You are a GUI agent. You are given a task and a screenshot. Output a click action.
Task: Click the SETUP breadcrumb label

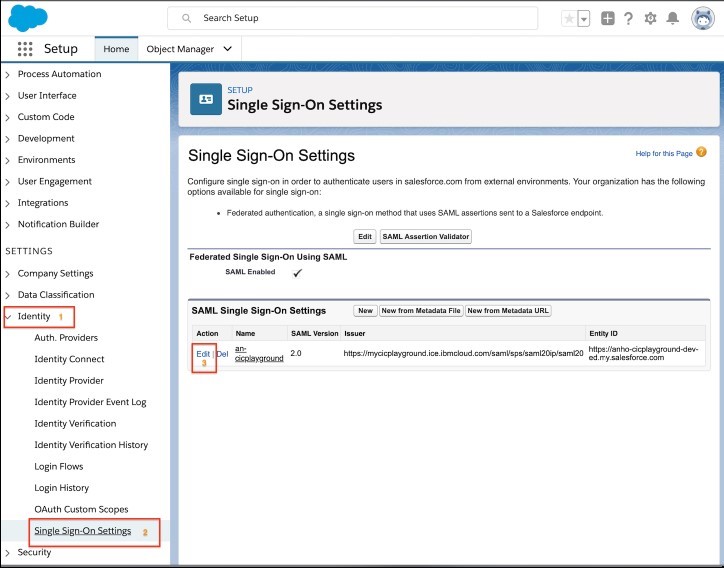click(240, 90)
